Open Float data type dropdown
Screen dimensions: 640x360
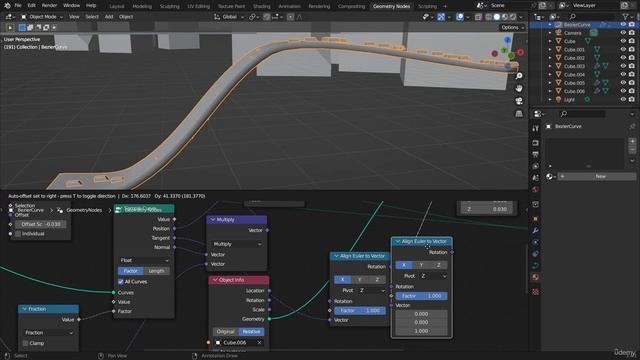(x=144, y=260)
